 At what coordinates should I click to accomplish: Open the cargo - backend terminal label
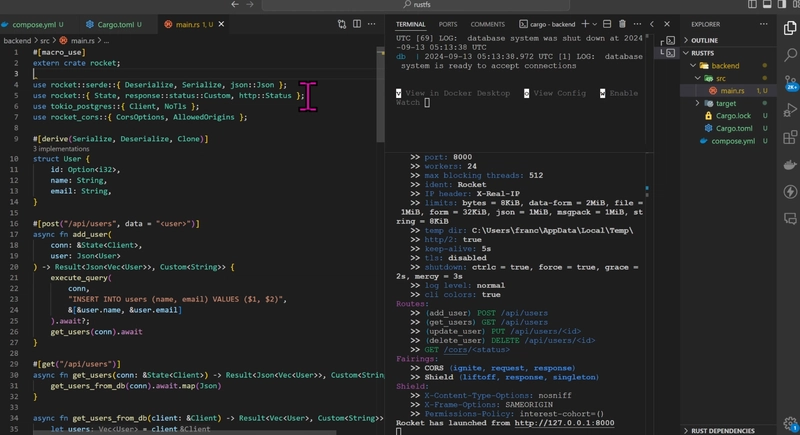point(547,24)
